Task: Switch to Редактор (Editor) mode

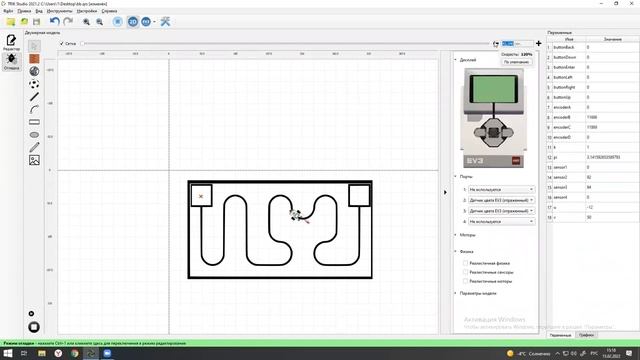Action: point(11,42)
